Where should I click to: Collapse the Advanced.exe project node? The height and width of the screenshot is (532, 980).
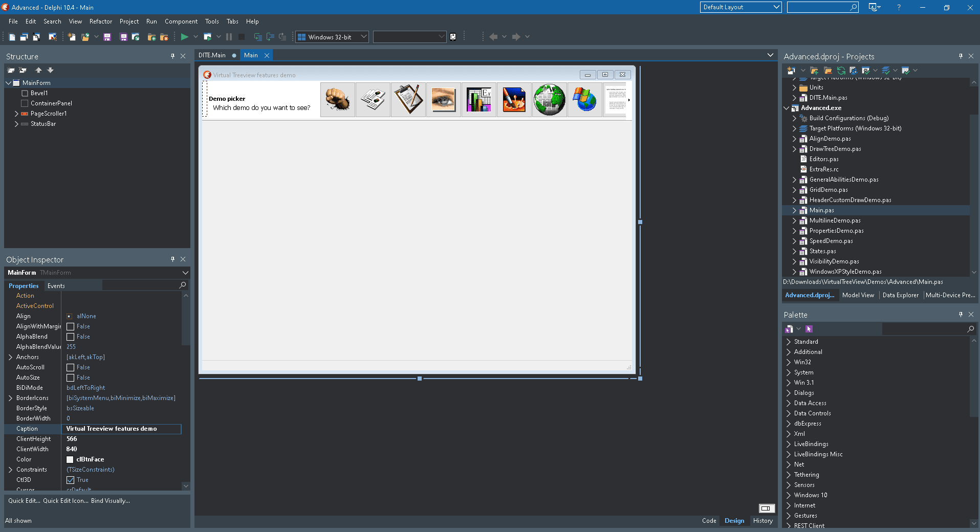787,108
